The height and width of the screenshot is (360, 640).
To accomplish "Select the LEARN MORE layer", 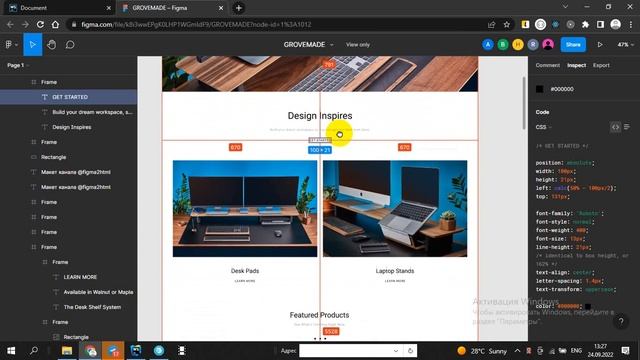I will 69,277.
